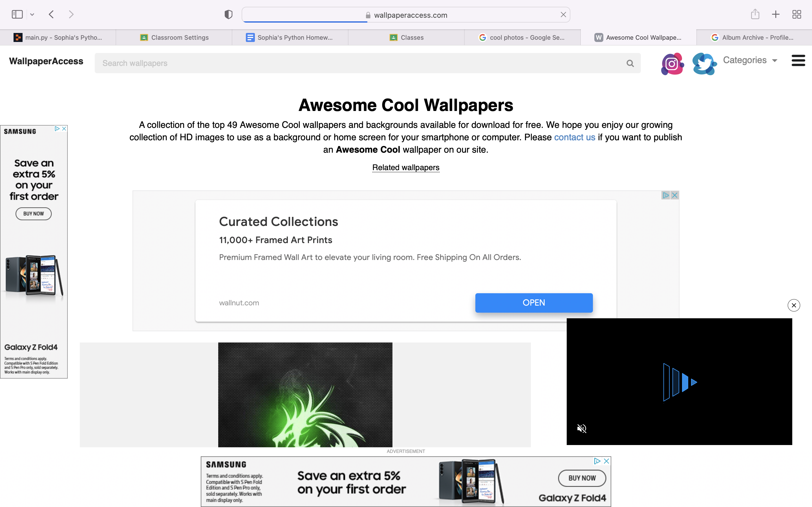
Task: Click the blue OPEN button
Action: pyautogui.click(x=533, y=303)
